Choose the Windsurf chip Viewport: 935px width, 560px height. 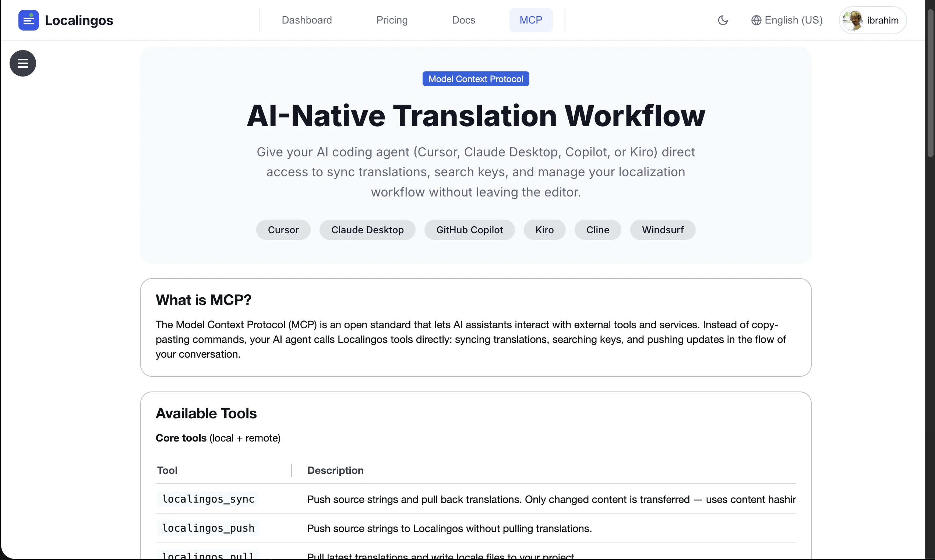pyautogui.click(x=663, y=230)
